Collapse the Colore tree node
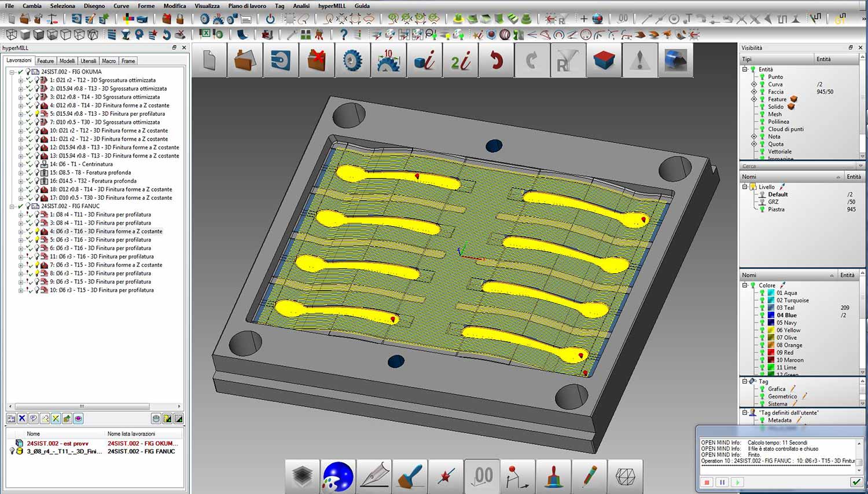The width and height of the screenshot is (868, 494). tap(745, 285)
